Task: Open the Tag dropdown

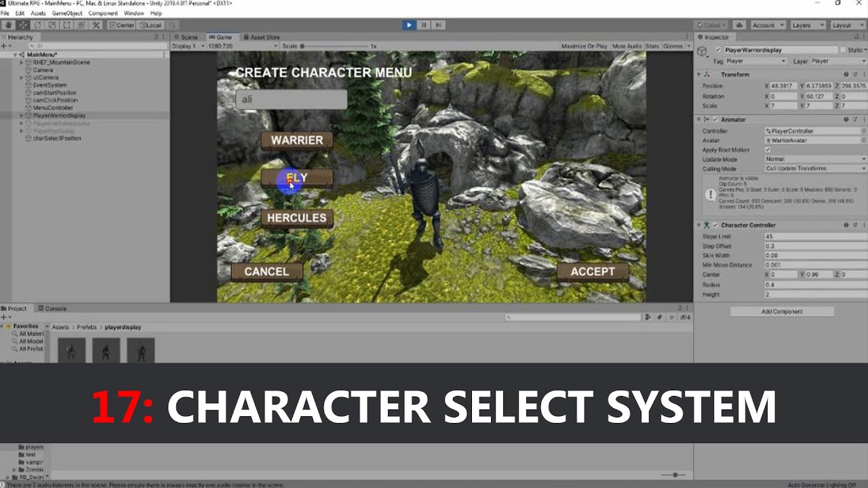Action: click(x=755, y=61)
